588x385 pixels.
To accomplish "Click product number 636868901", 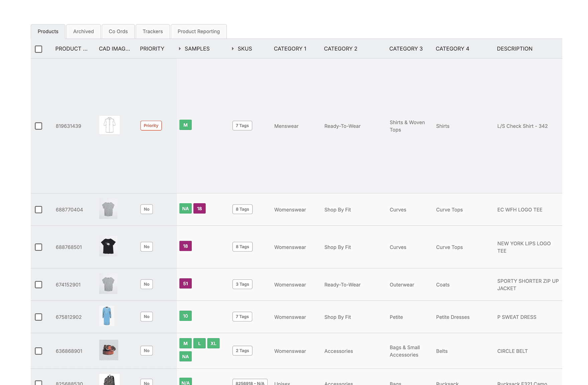I will coord(69,351).
